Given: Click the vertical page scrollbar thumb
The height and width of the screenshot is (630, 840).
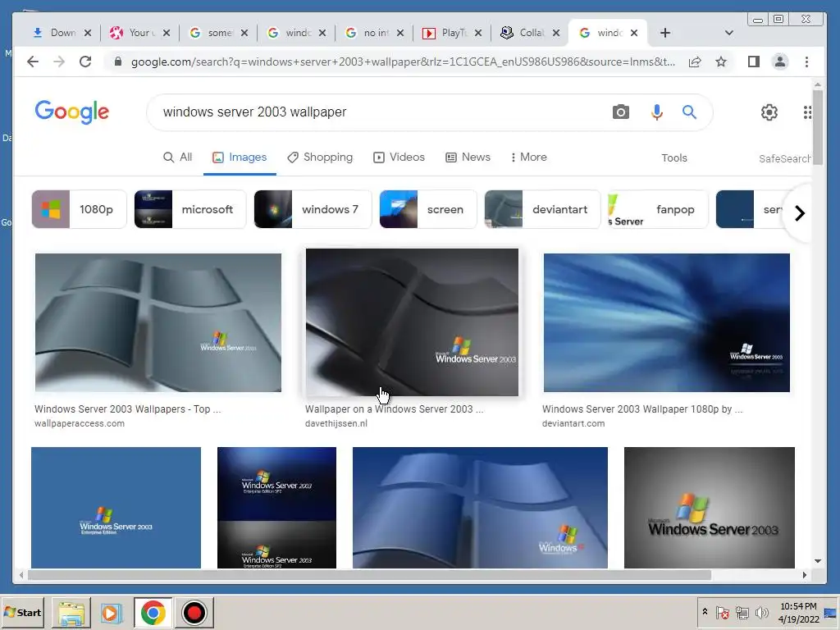Looking at the screenshot, I should pos(818,129).
